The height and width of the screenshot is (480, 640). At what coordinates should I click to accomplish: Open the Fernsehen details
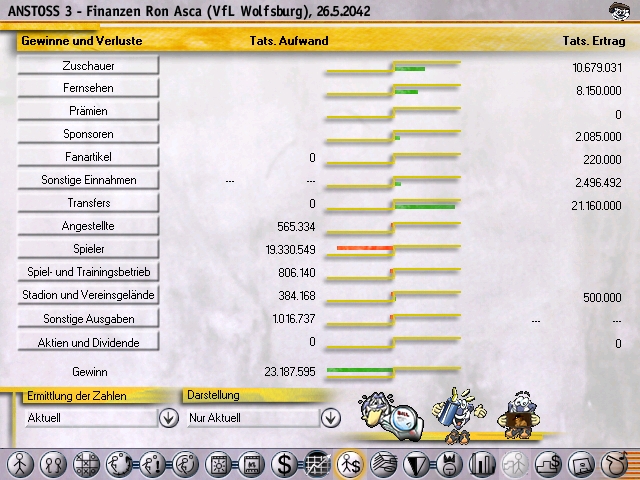pos(88,88)
